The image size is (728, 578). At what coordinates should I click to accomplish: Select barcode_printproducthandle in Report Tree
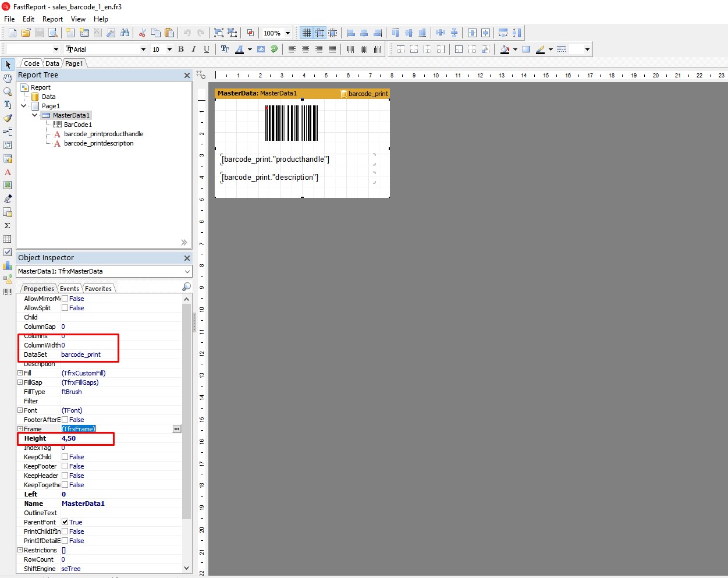pos(104,134)
